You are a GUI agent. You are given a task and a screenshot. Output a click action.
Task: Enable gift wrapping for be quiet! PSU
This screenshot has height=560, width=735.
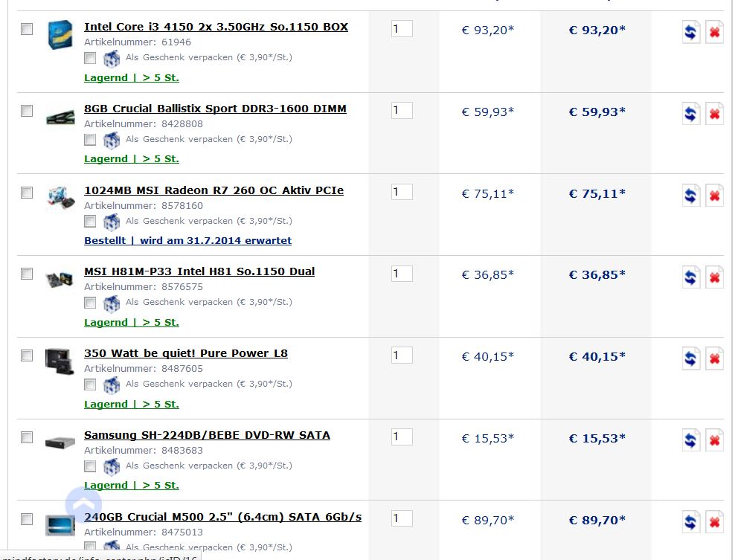90,384
